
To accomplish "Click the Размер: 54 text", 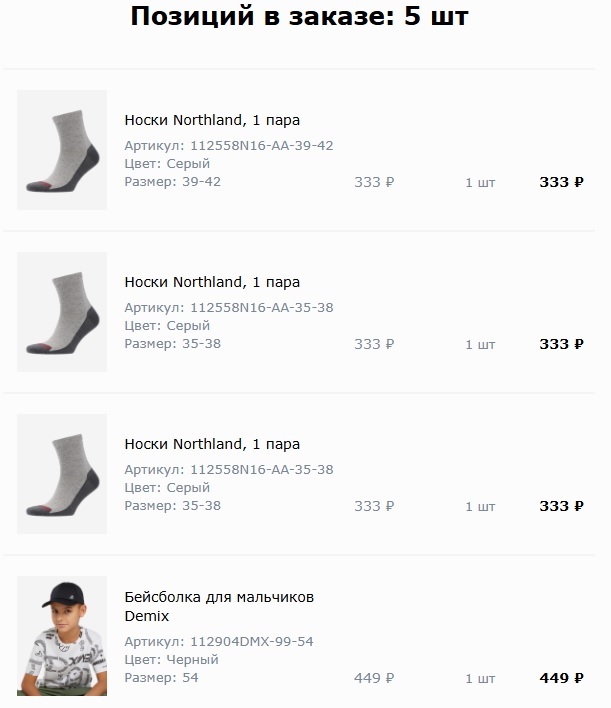I will pyautogui.click(x=161, y=677).
